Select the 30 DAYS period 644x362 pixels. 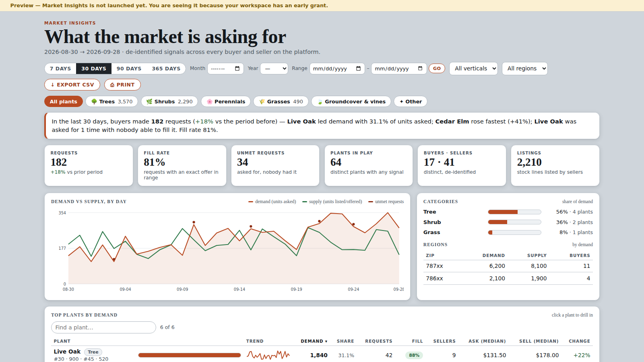94,68
